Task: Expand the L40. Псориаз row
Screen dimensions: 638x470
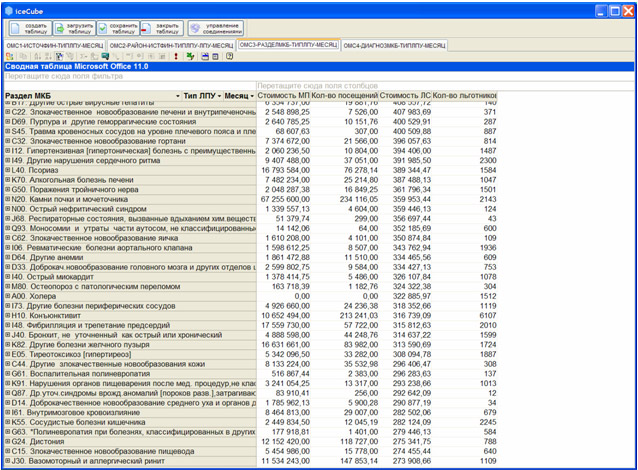Action: 7,170
